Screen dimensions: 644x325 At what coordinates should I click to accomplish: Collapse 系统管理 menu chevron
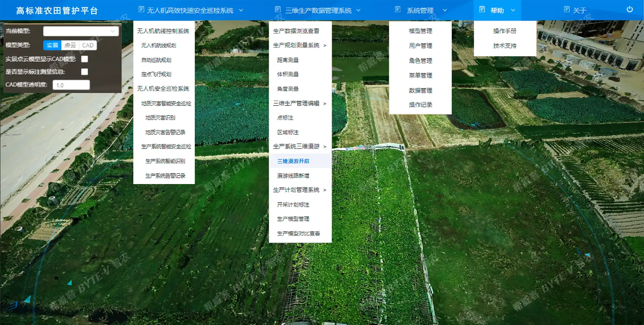(445, 10)
